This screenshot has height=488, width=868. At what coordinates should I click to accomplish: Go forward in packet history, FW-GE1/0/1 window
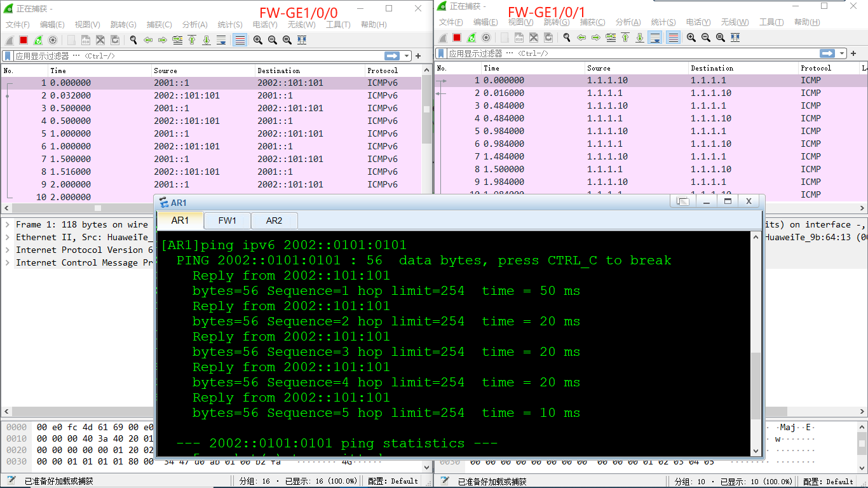(x=596, y=37)
